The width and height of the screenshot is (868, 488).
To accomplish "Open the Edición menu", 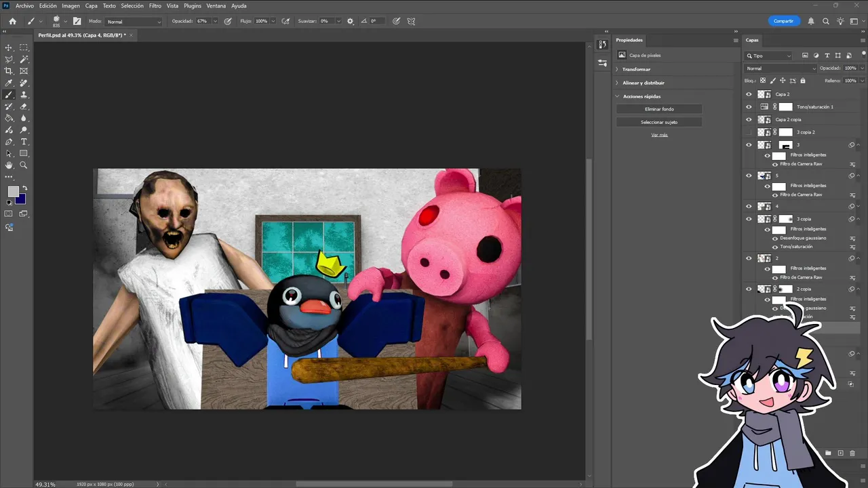I will point(48,5).
